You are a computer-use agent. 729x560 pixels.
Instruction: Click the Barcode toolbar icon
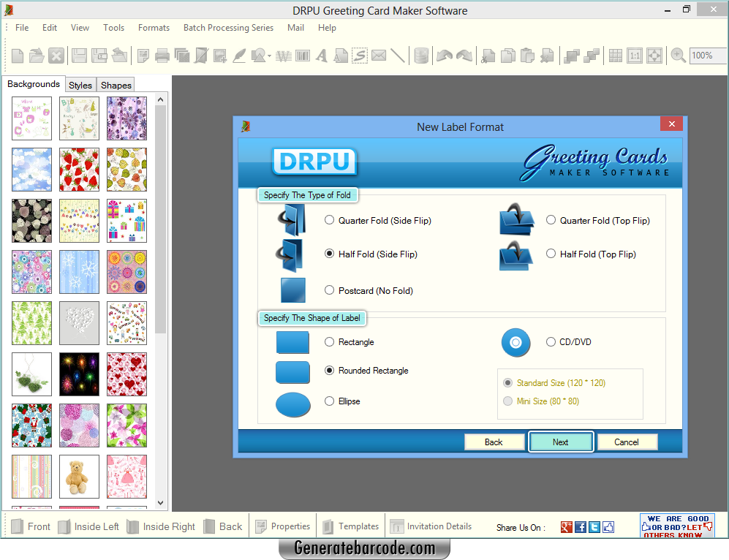click(302, 56)
